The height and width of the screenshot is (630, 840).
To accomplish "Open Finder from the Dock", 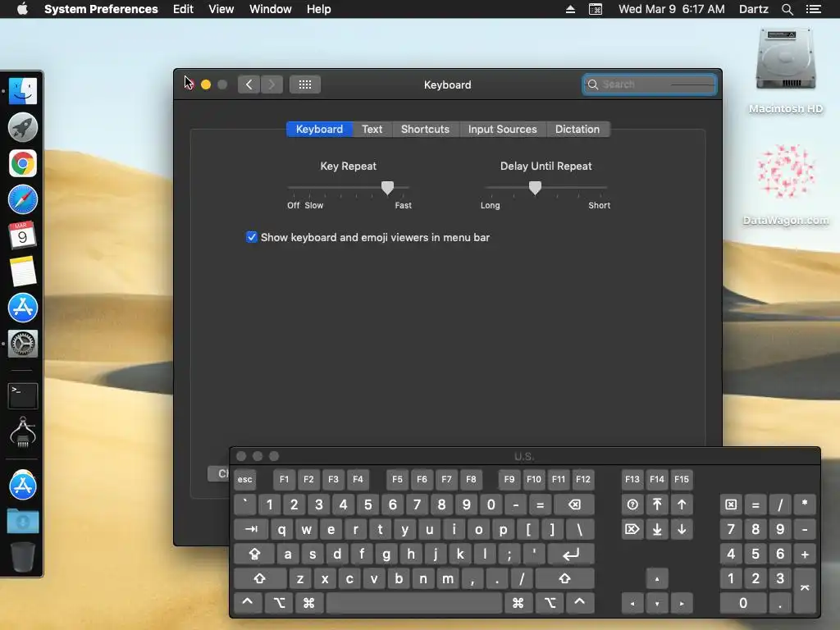I will (x=22, y=90).
